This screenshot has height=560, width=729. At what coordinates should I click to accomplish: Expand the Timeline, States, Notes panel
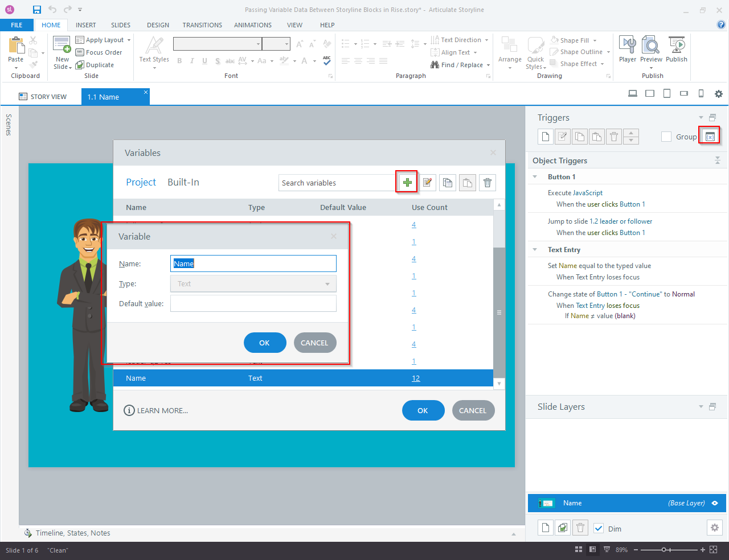pos(514,534)
